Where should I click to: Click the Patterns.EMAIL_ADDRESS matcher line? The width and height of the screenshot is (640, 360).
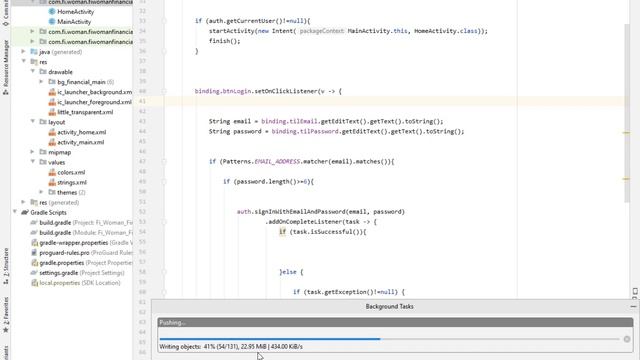pos(301,162)
